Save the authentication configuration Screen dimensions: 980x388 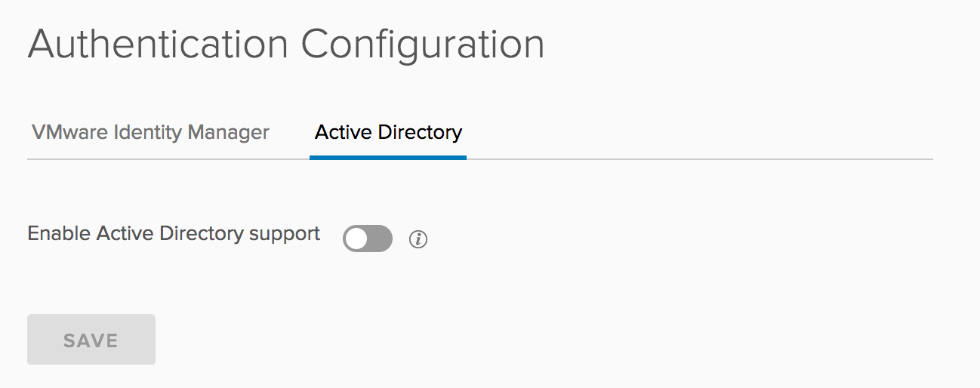[91, 340]
